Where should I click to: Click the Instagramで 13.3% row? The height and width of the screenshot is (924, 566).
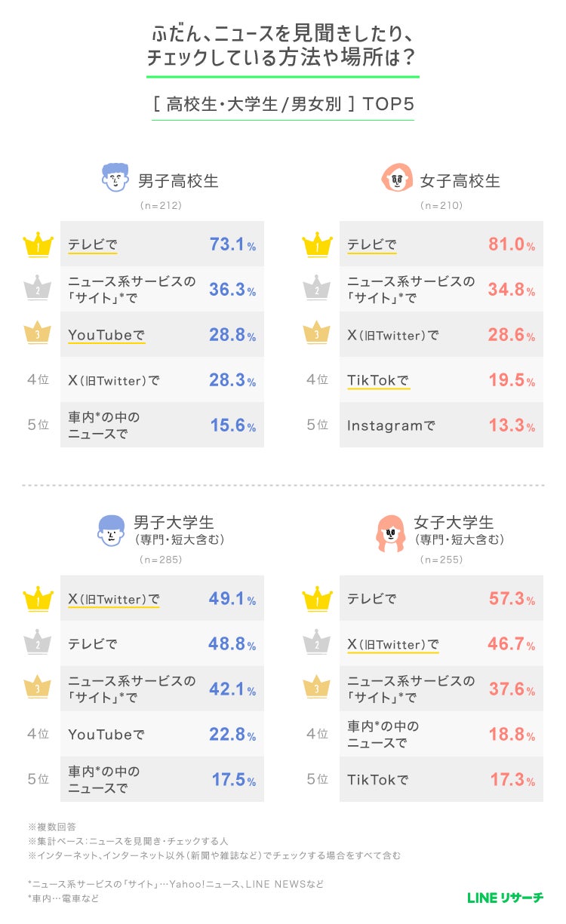441,425
